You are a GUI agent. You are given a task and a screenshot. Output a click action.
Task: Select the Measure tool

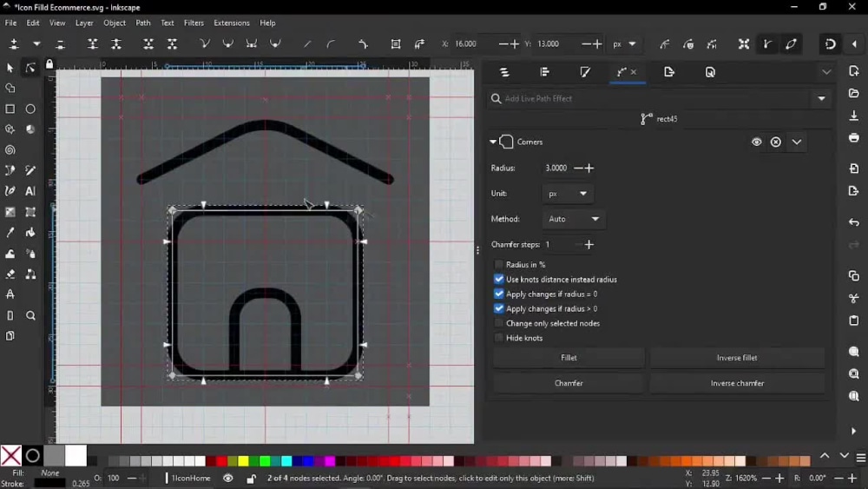tap(10, 315)
